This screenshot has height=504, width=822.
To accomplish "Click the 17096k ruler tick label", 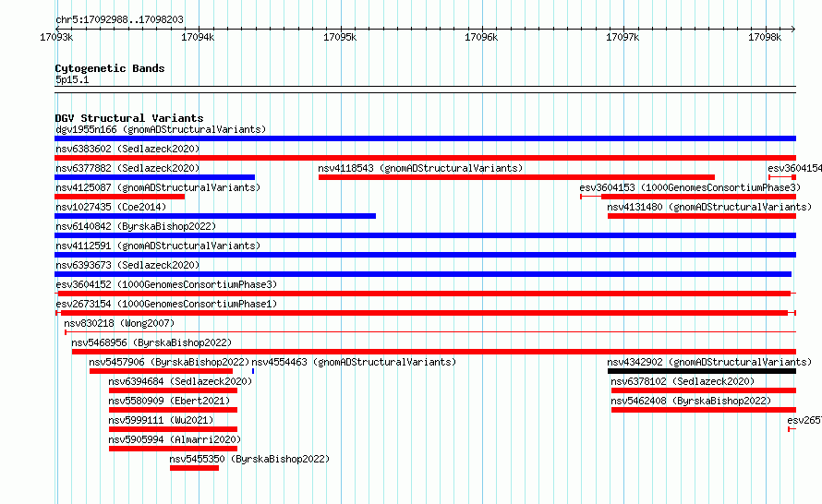I will pos(481,37).
